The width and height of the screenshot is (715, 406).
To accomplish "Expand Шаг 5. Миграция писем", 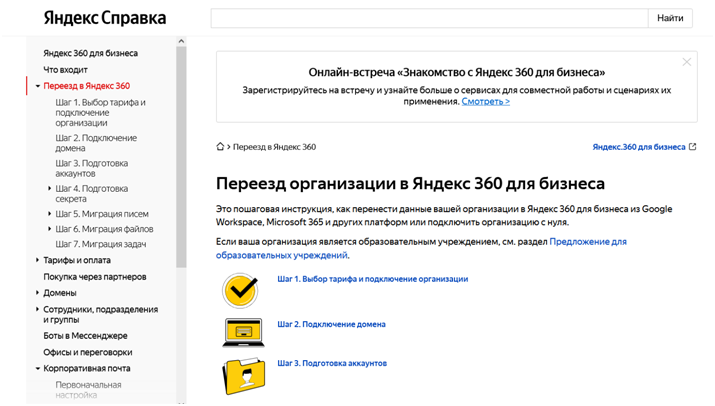I will pos(49,213).
